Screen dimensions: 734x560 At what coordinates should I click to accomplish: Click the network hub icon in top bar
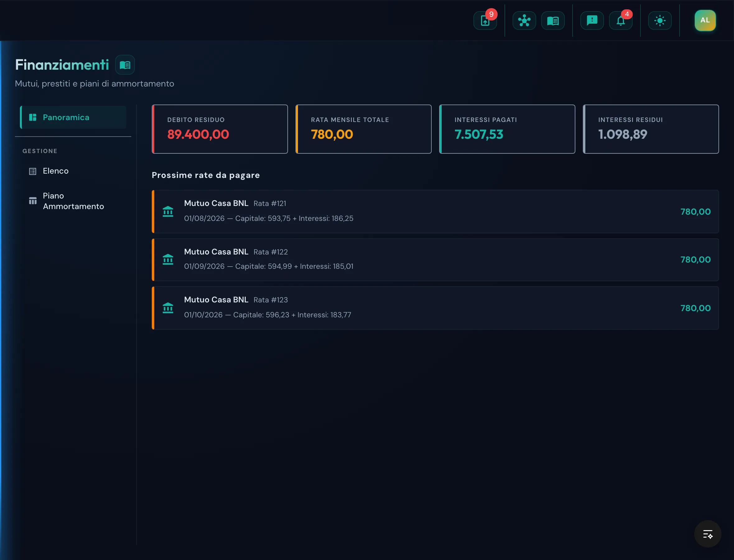[x=524, y=21]
